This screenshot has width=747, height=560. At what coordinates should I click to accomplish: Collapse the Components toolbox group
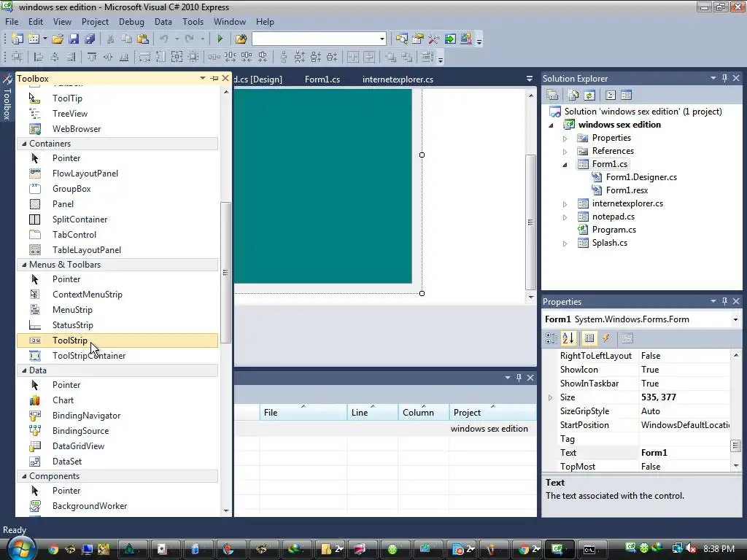24,475
